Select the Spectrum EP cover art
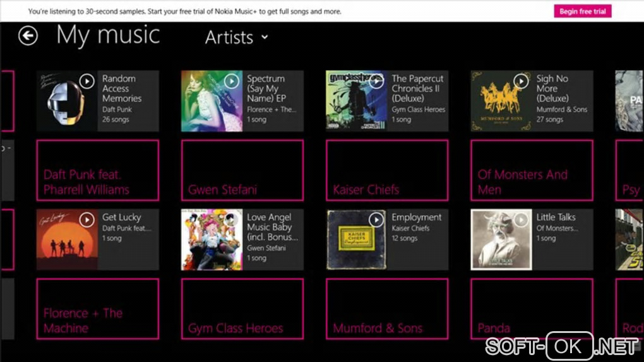Screen dimensions: 644x362 212,101
